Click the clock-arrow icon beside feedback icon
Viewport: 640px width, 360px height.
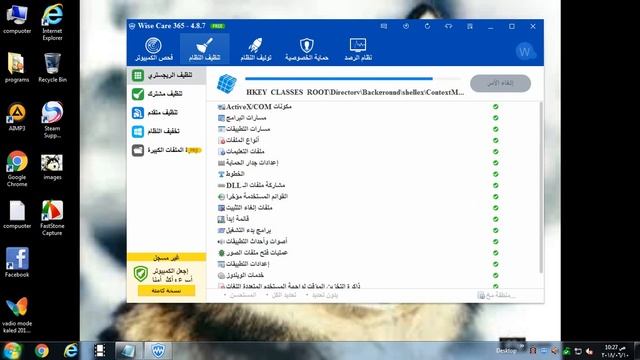pyautogui.click(x=406, y=26)
